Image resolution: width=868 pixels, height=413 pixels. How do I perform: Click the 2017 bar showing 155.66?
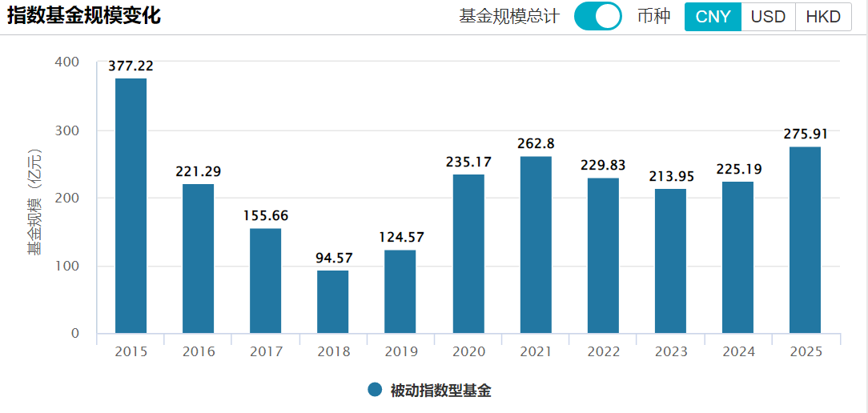click(x=265, y=281)
